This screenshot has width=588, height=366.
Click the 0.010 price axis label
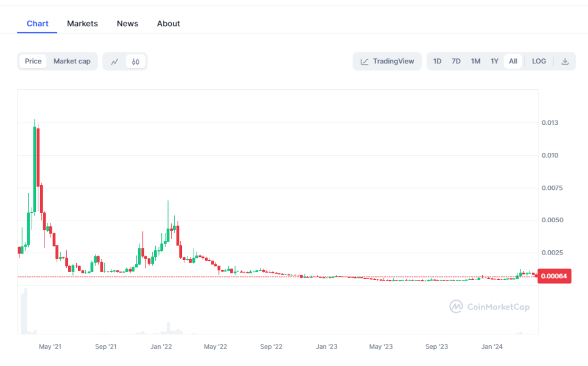click(x=550, y=155)
